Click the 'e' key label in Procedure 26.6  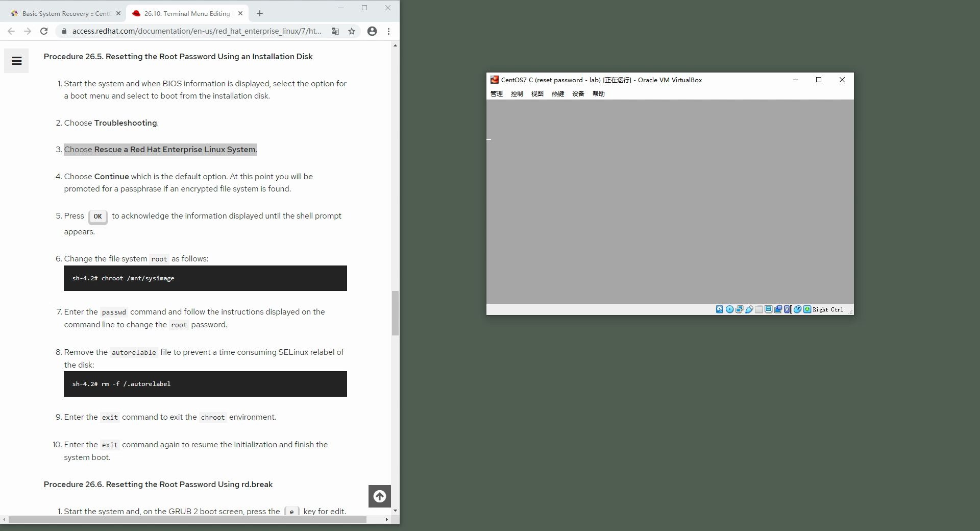click(x=291, y=512)
